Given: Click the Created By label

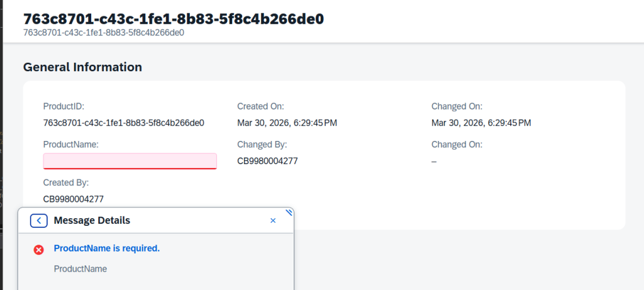Looking at the screenshot, I should [x=66, y=182].
